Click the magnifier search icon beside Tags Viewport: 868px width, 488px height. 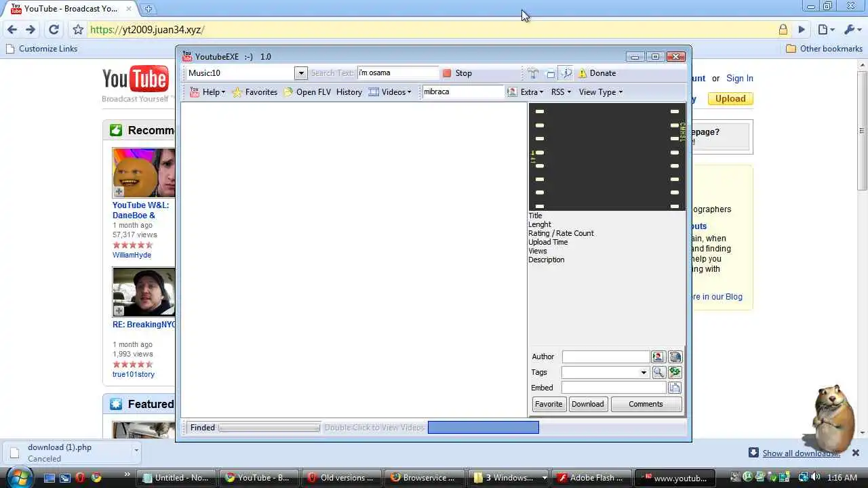pyautogui.click(x=658, y=372)
